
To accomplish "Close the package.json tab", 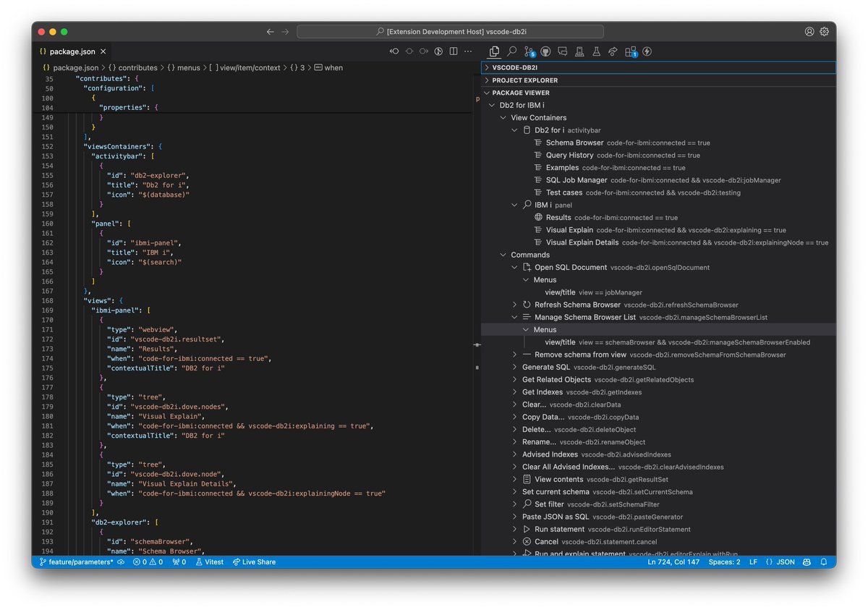I will coord(103,51).
